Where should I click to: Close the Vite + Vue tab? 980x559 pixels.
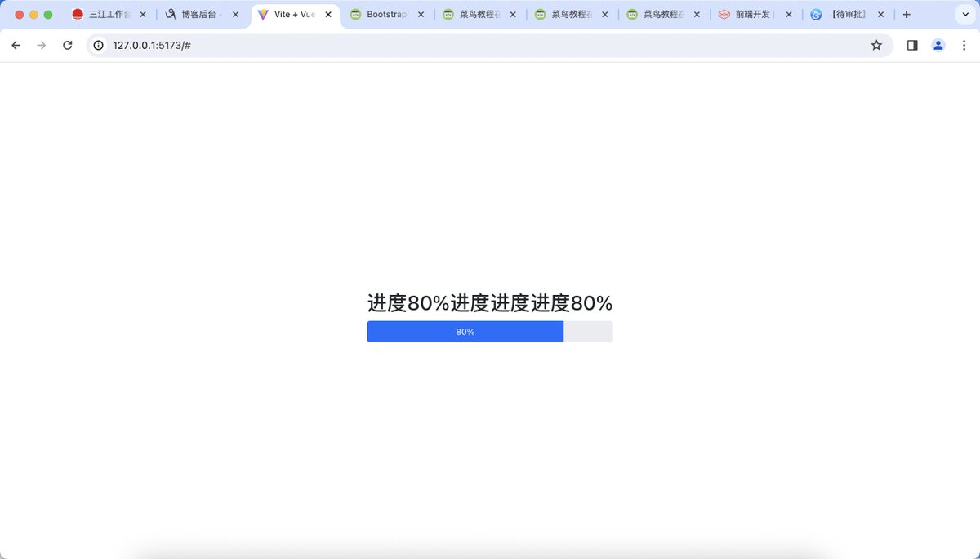click(x=328, y=15)
